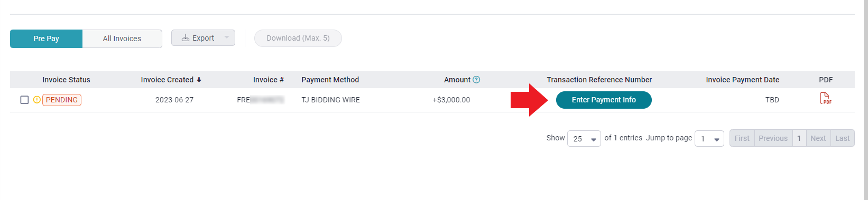Click the PENDING status badge
This screenshot has height=200, width=868.
62,100
